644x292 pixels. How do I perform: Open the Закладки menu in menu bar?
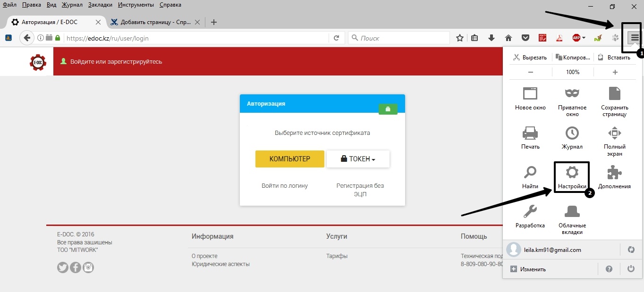coord(100,5)
